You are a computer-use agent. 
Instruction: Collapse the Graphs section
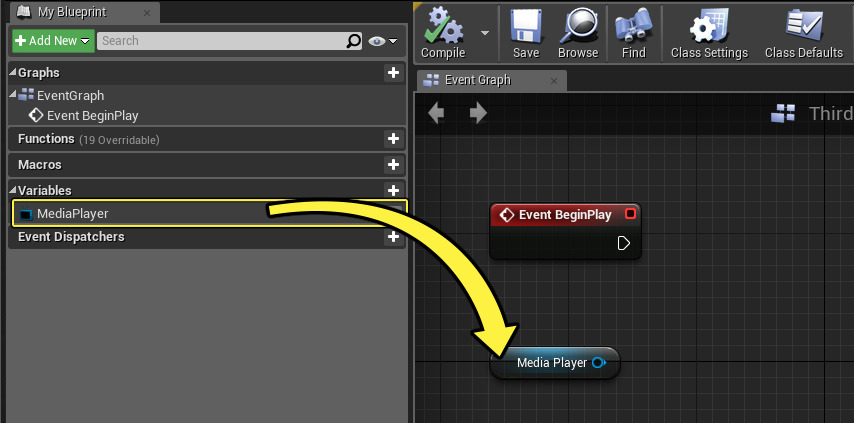point(13,72)
